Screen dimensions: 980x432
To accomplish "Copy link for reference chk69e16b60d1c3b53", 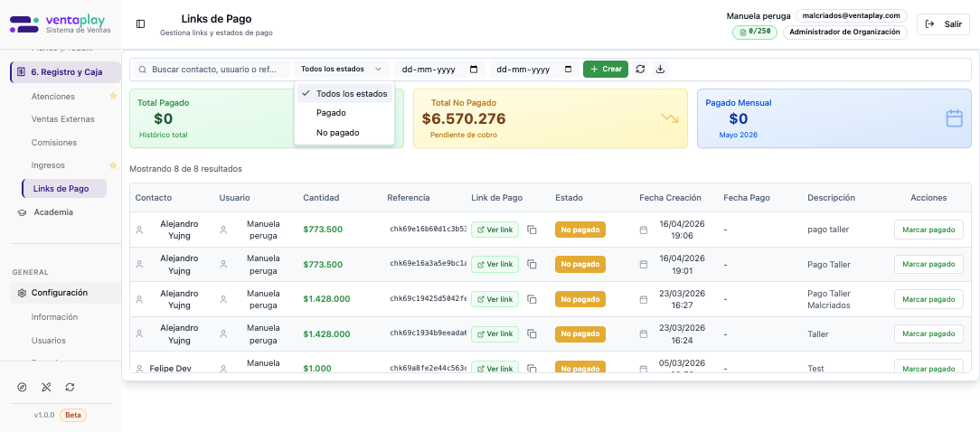I will click(x=532, y=230).
